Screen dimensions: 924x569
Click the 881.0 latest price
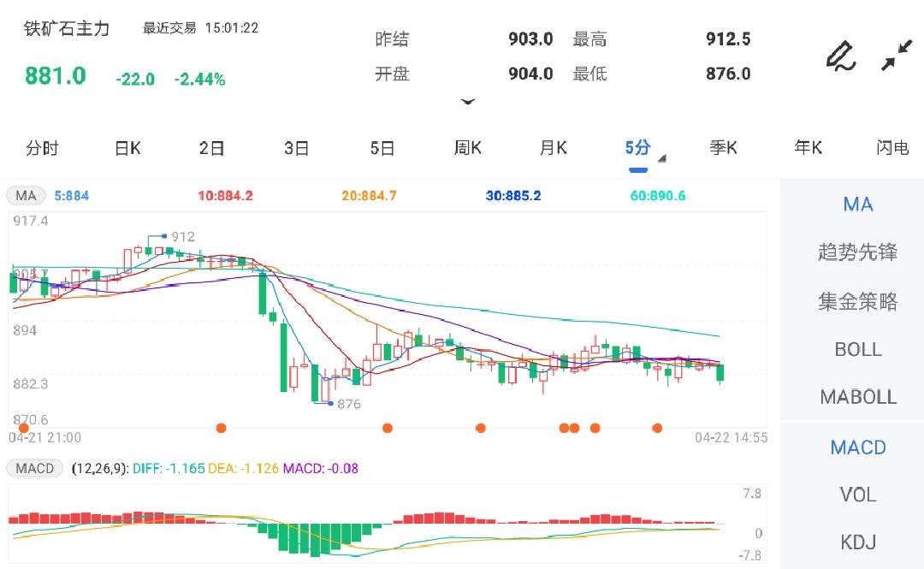coord(56,76)
